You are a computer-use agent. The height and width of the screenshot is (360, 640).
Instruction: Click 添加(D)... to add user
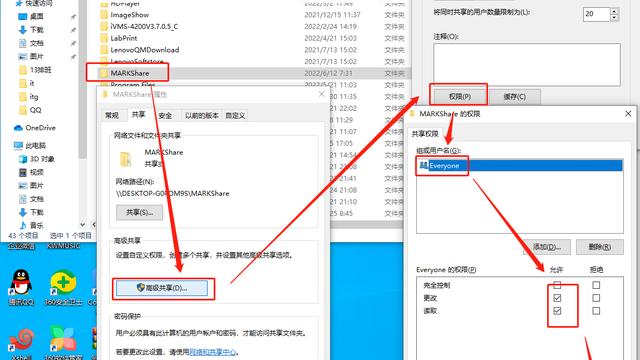click(547, 247)
